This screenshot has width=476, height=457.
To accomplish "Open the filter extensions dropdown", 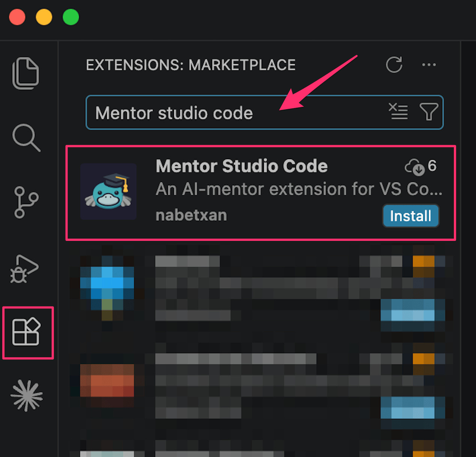I will coord(429,112).
